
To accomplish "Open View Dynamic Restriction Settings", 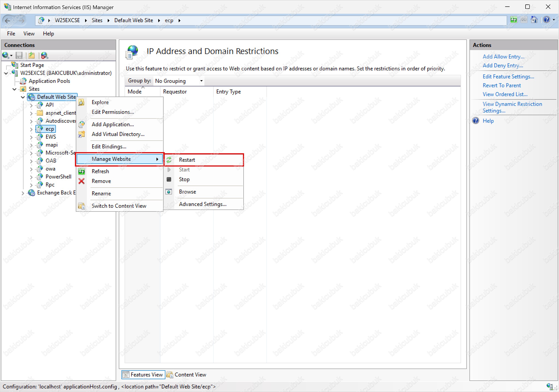I will 512,107.
